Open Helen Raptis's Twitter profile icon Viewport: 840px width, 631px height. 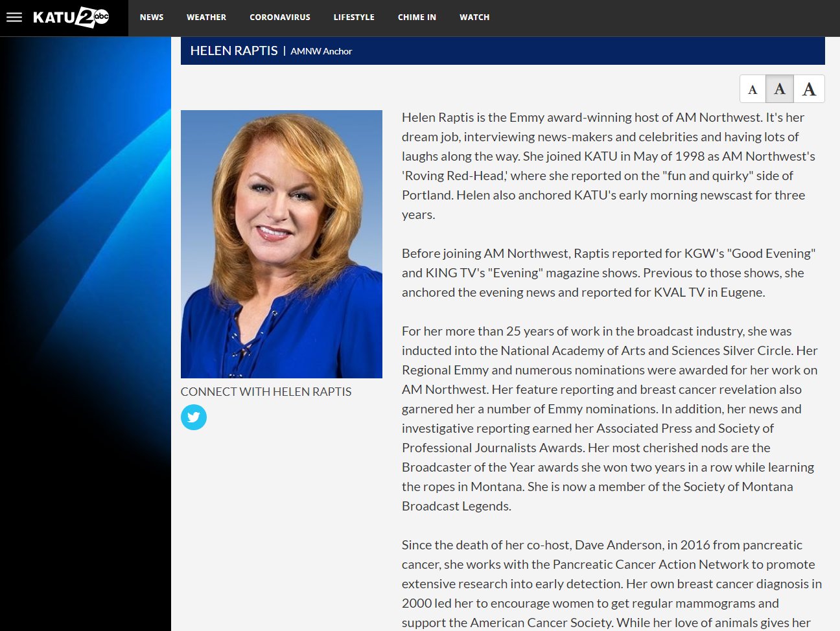click(194, 417)
